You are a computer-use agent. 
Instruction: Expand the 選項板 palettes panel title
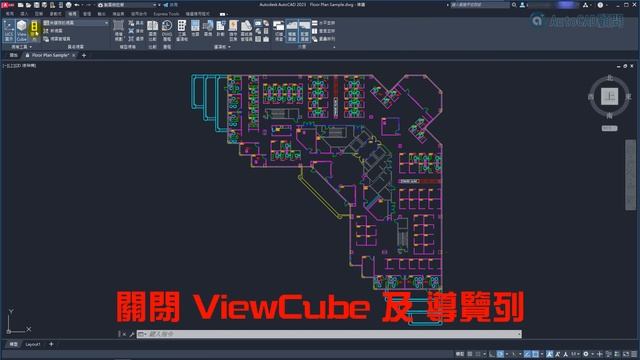click(222, 47)
